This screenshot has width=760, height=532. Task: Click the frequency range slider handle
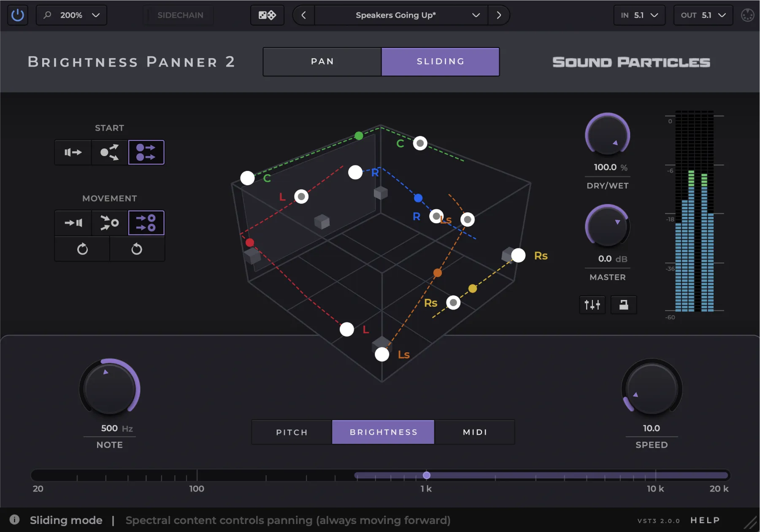(x=427, y=475)
